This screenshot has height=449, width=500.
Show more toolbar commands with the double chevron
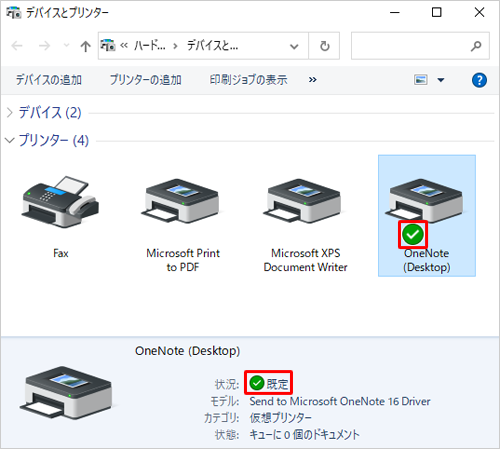312,80
